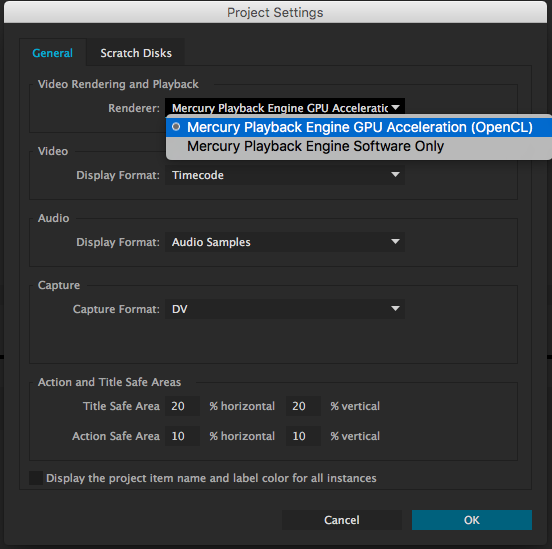This screenshot has width=552, height=549.
Task: Cancel the Project Settings dialog
Action: (x=342, y=520)
